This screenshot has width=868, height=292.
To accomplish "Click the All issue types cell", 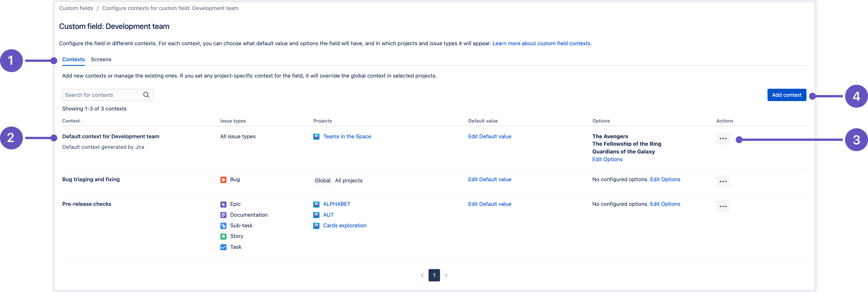I will pyautogui.click(x=238, y=136).
